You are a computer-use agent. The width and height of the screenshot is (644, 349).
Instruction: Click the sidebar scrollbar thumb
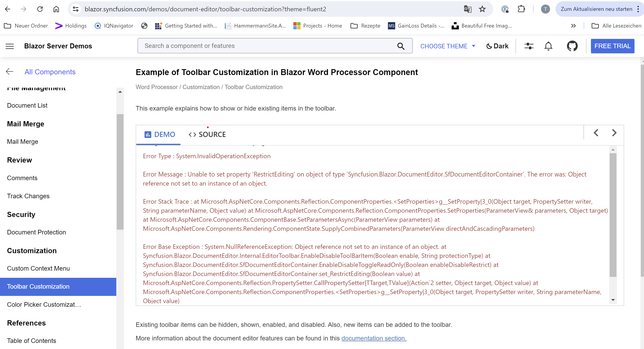tap(120, 172)
